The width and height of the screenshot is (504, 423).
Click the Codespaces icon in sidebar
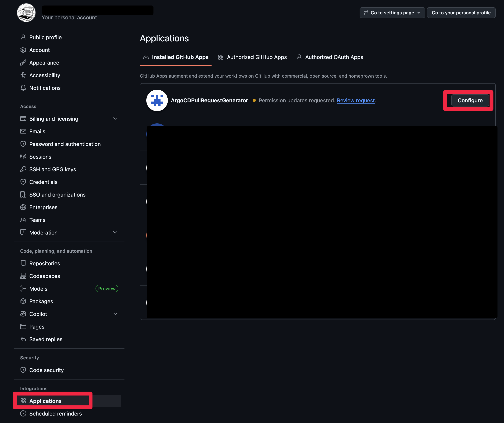pyautogui.click(x=23, y=276)
